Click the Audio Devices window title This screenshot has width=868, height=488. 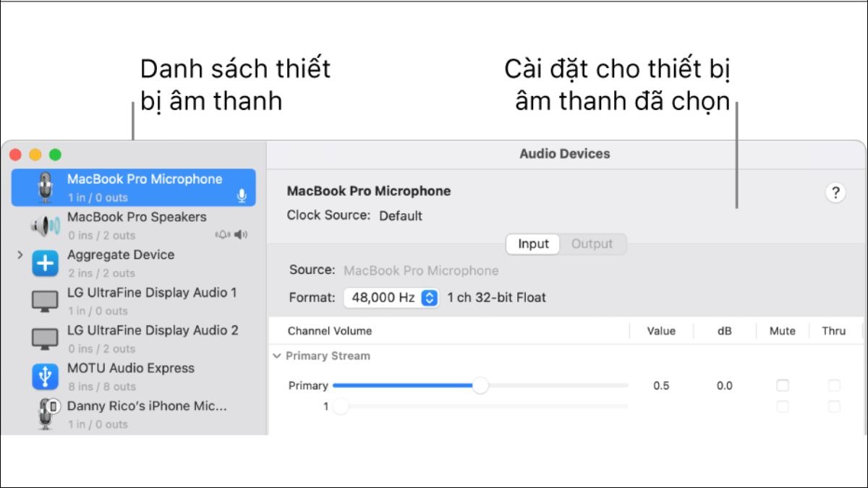[565, 153]
